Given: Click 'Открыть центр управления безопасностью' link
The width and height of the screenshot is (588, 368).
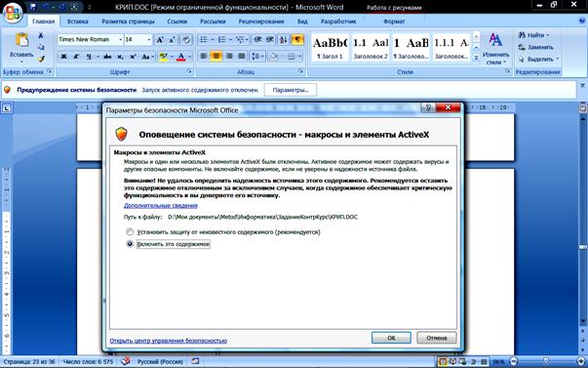Looking at the screenshot, I should 169,341.
